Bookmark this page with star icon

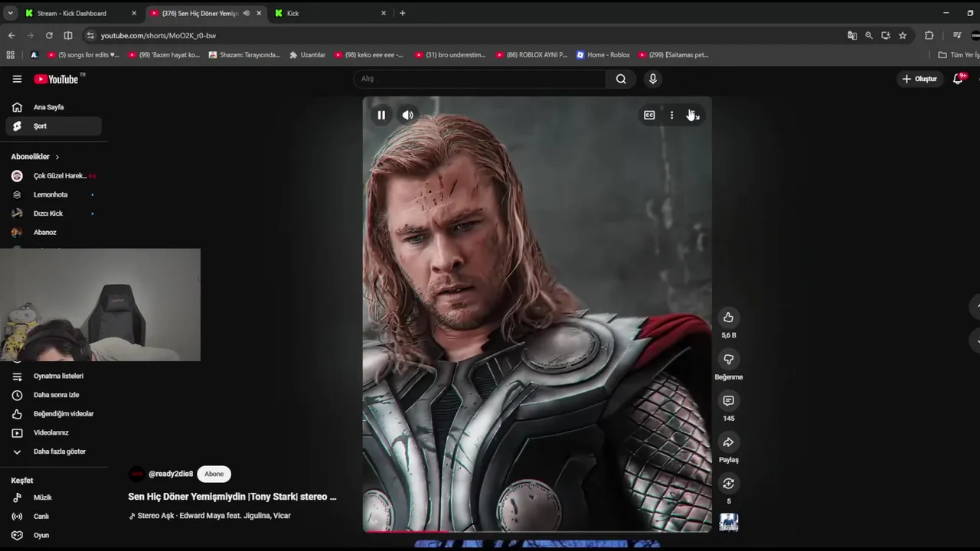click(903, 35)
